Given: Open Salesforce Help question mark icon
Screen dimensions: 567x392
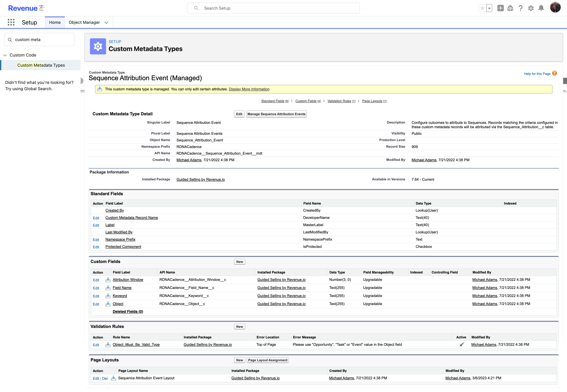Looking at the screenshot, I should pos(521,8).
